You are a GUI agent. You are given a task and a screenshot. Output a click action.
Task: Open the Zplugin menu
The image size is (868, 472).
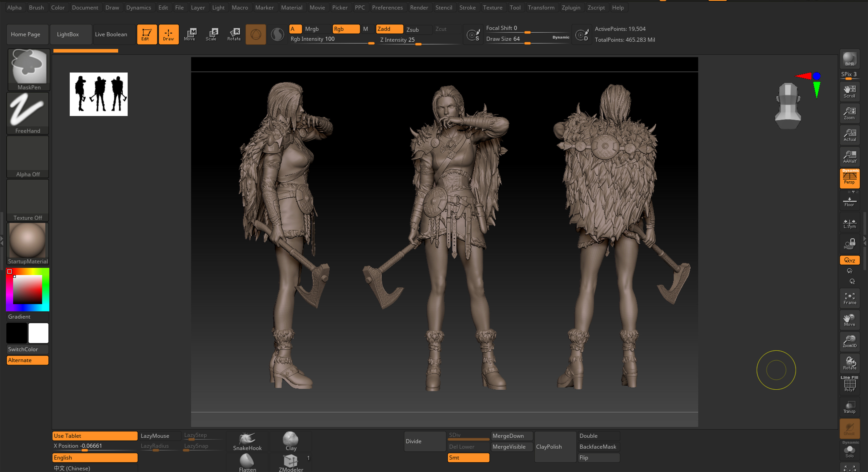point(571,7)
